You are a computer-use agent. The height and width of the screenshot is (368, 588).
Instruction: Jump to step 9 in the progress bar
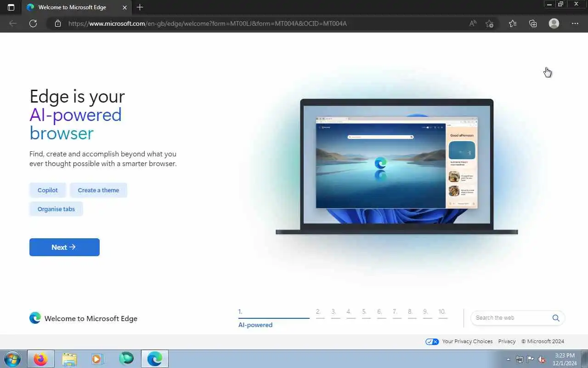[428, 313]
